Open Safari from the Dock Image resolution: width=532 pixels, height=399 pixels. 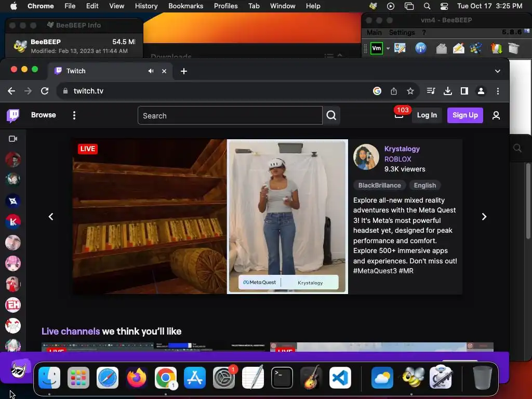tap(108, 377)
